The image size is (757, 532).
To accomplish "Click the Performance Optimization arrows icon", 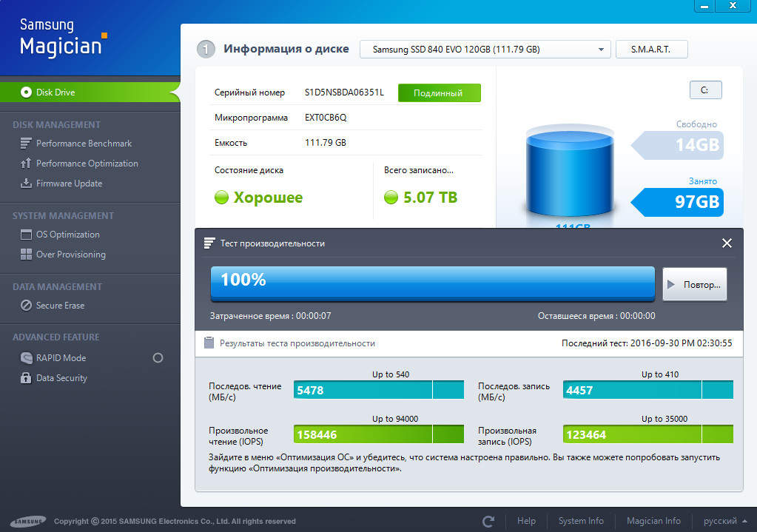I will tap(26, 164).
